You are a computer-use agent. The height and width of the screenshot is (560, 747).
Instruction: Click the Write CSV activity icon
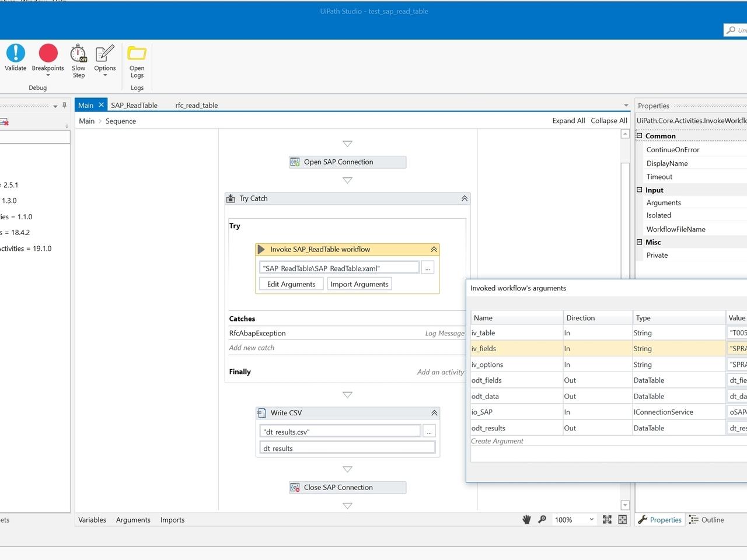[x=261, y=412]
